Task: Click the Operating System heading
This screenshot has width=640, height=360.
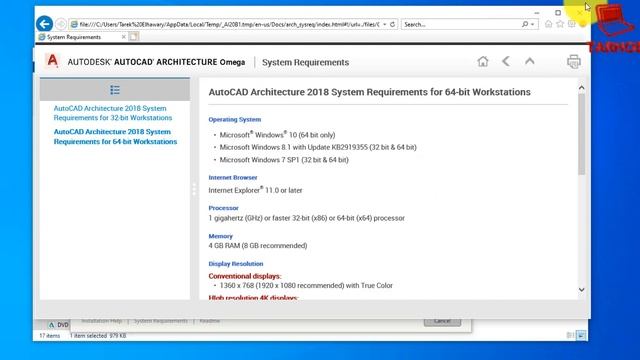Action: (x=235, y=120)
